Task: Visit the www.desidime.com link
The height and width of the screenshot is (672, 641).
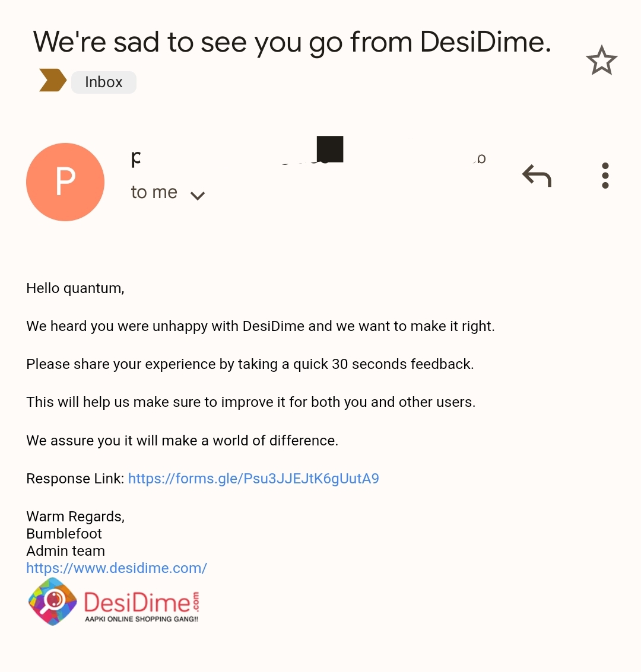Action: click(116, 568)
